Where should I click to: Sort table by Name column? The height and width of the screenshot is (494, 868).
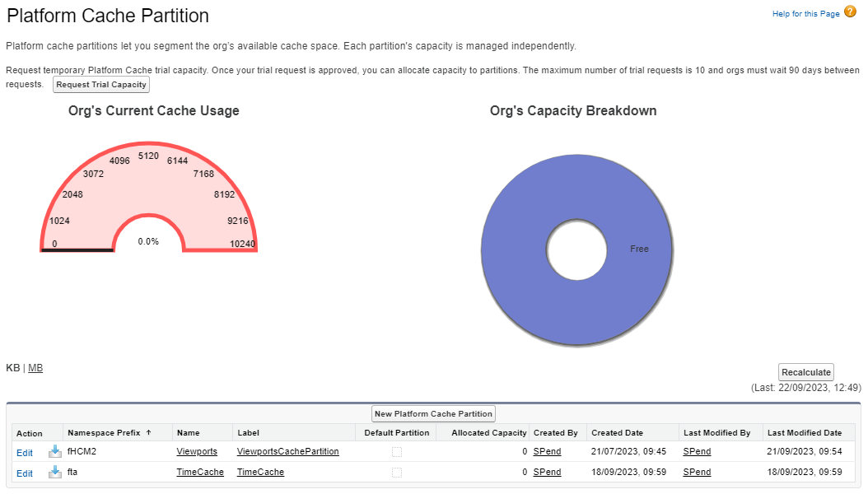coord(188,432)
